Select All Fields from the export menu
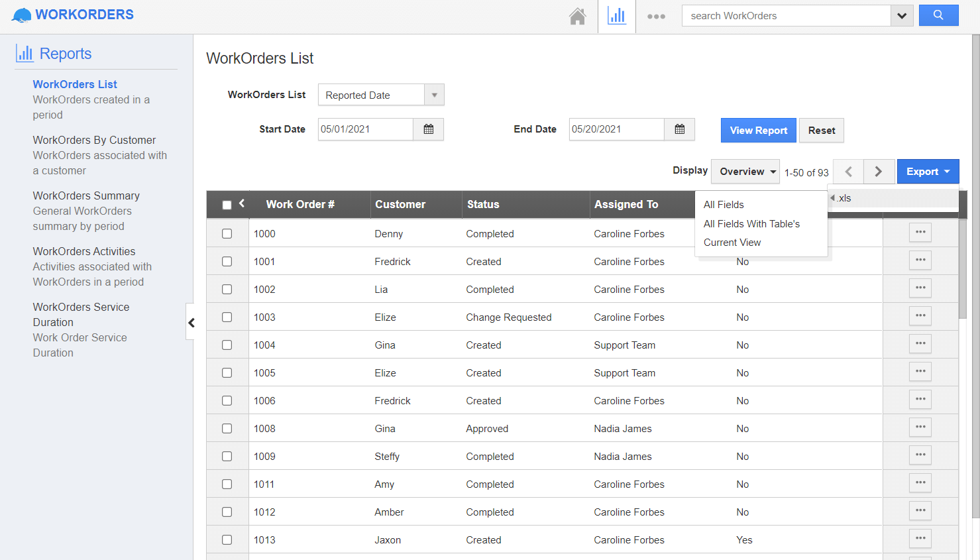980x560 pixels. pyautogui.click(x=723, y=205)
